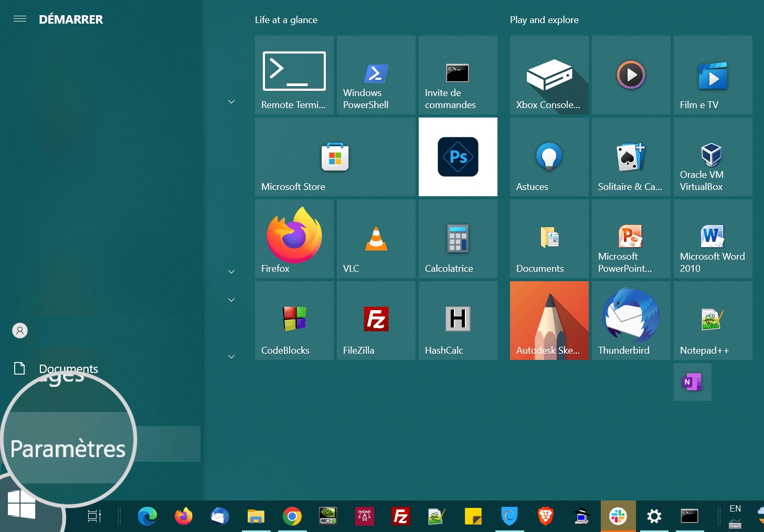Open the small OneNote tile
Viewport: 764px width, 532px height.
tap(693, 382)
